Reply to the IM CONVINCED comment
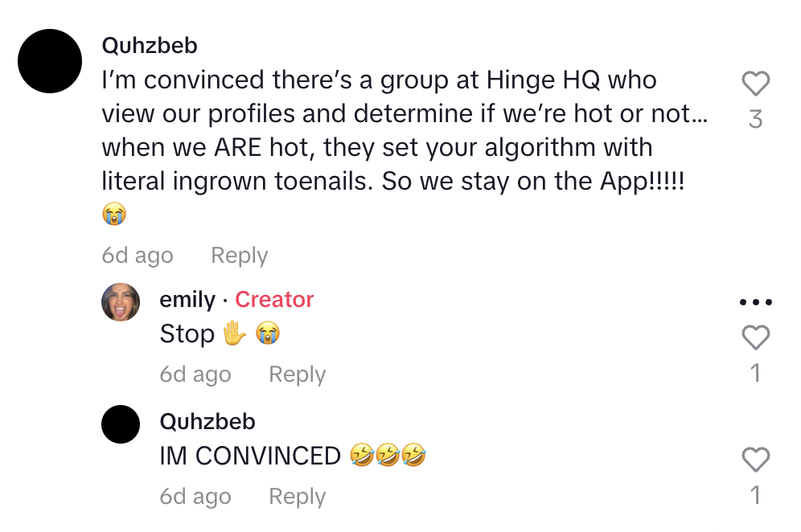 tap(298, 497)
